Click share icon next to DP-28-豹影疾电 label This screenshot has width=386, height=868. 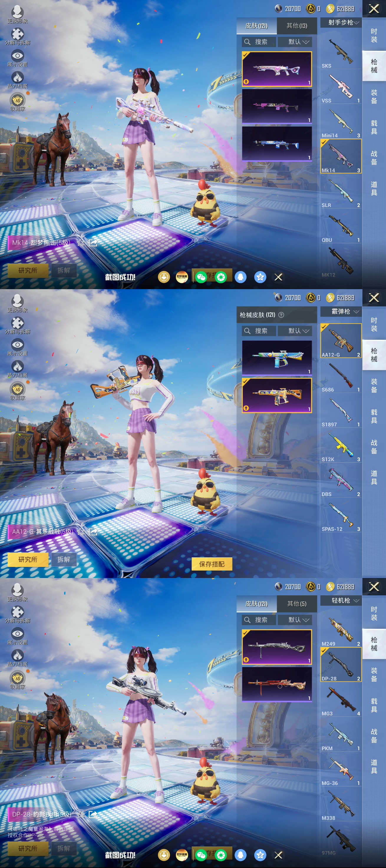(93, 814)
